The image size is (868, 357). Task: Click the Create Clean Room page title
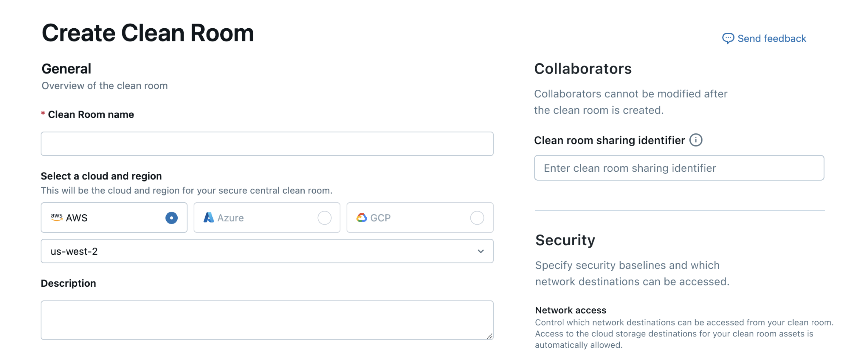point(148,33)
